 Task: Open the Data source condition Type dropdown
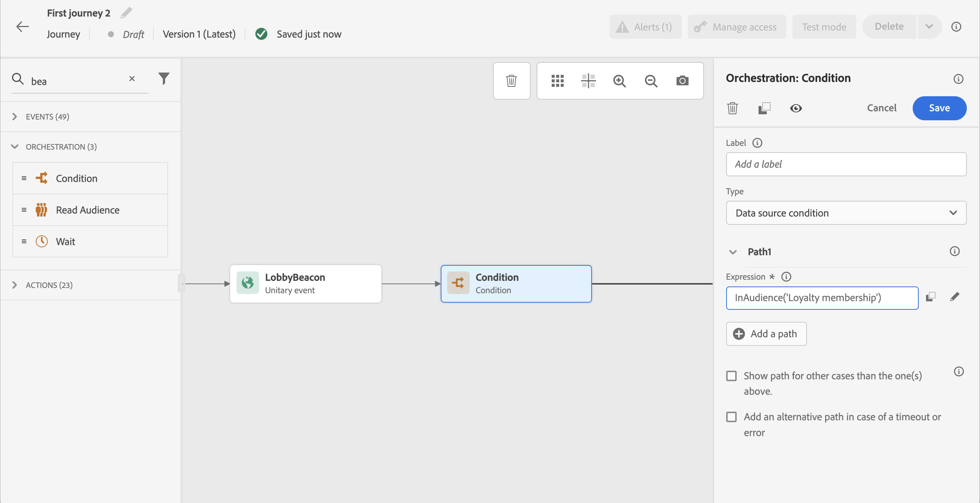point(846,213)
